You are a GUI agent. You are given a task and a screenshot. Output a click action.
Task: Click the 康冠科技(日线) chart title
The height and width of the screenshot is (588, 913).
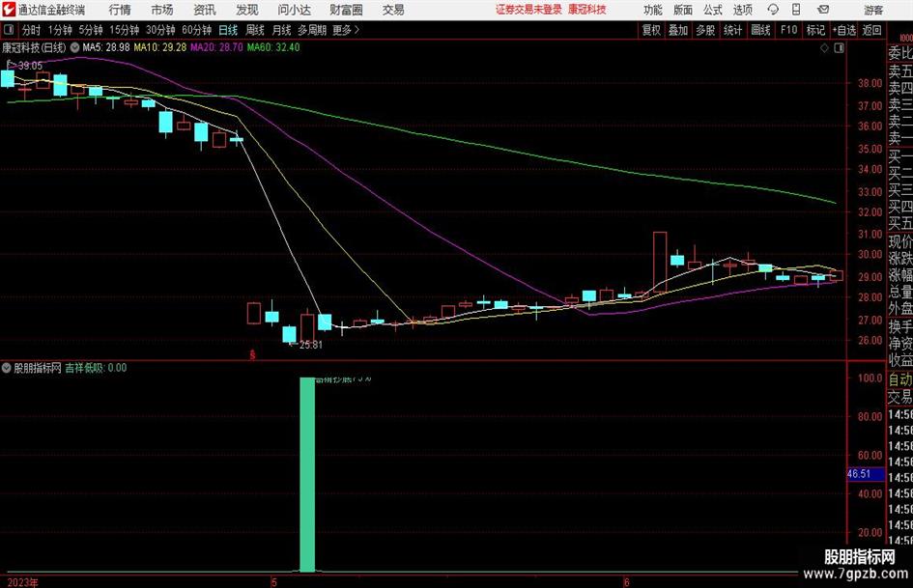coord(34,47)
